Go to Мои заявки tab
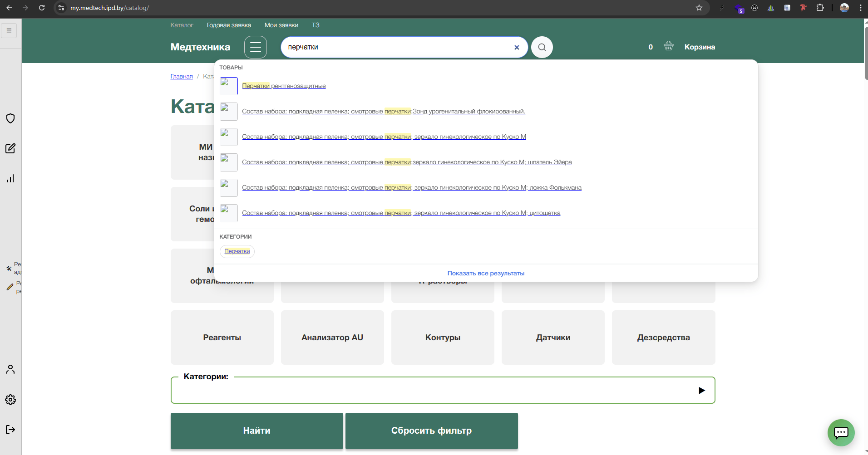The image size is (868, 455). 281,25
